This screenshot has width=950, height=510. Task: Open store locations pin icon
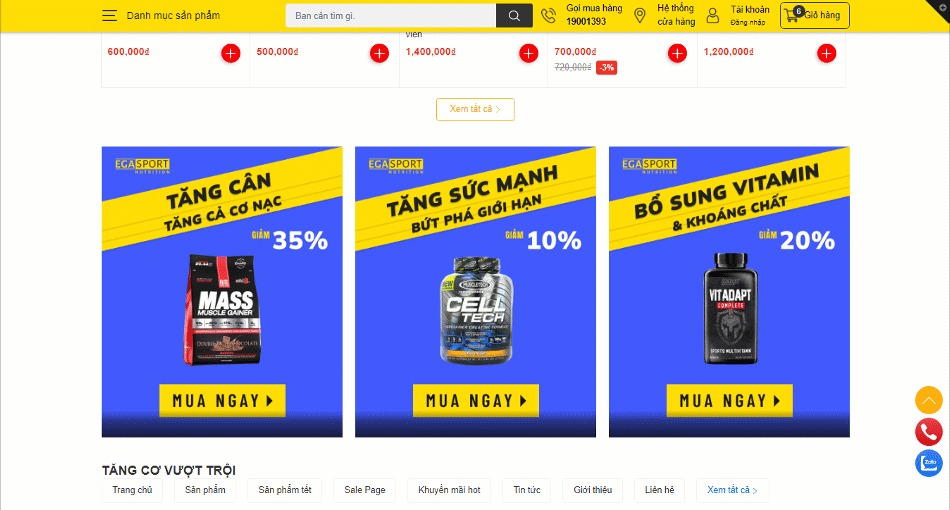(x=640, y=16)
